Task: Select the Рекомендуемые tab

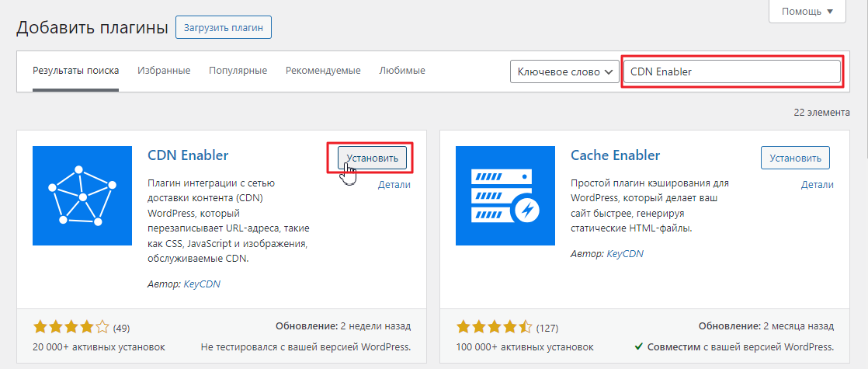Action: pos(323,71)
